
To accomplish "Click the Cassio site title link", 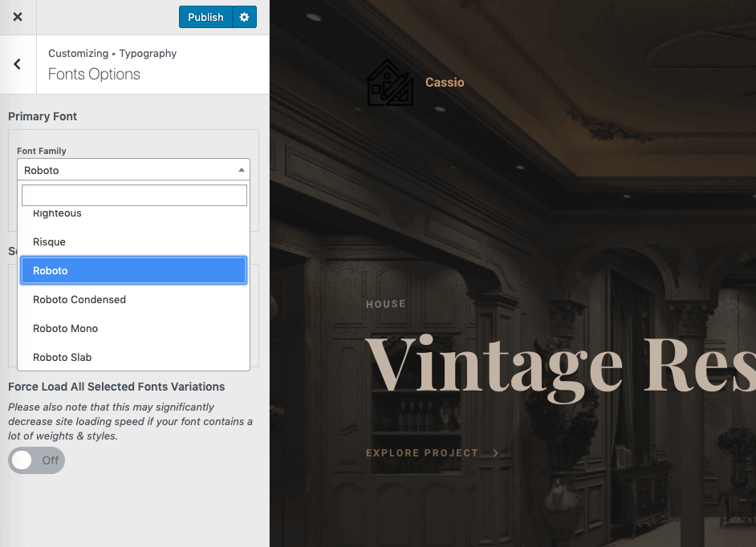I will click(x=445, y=83).
